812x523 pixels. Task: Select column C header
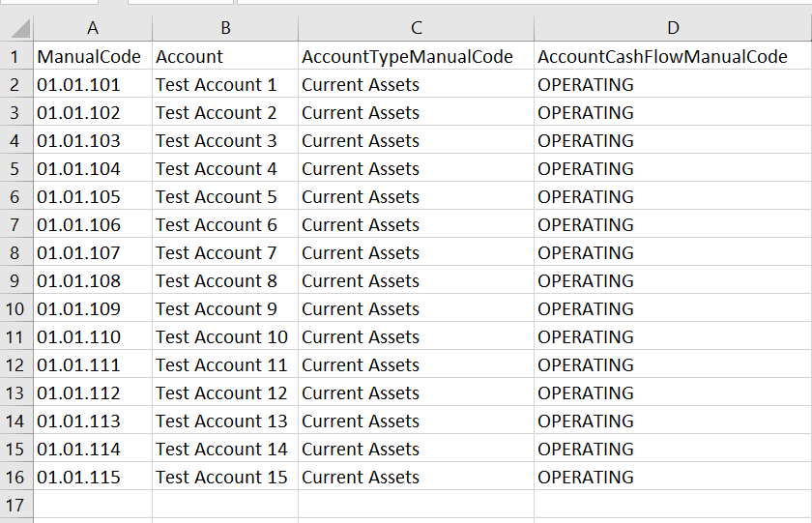click(x=416, y=29)
